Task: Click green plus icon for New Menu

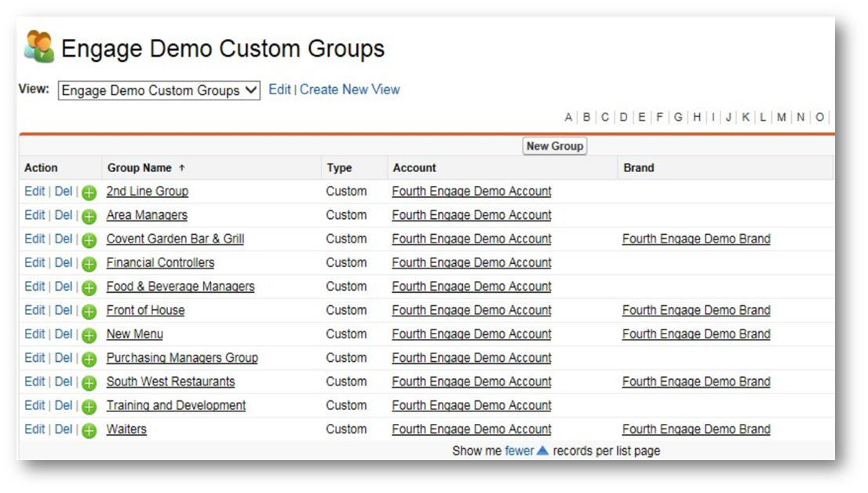Action: (x=89, y=335)
